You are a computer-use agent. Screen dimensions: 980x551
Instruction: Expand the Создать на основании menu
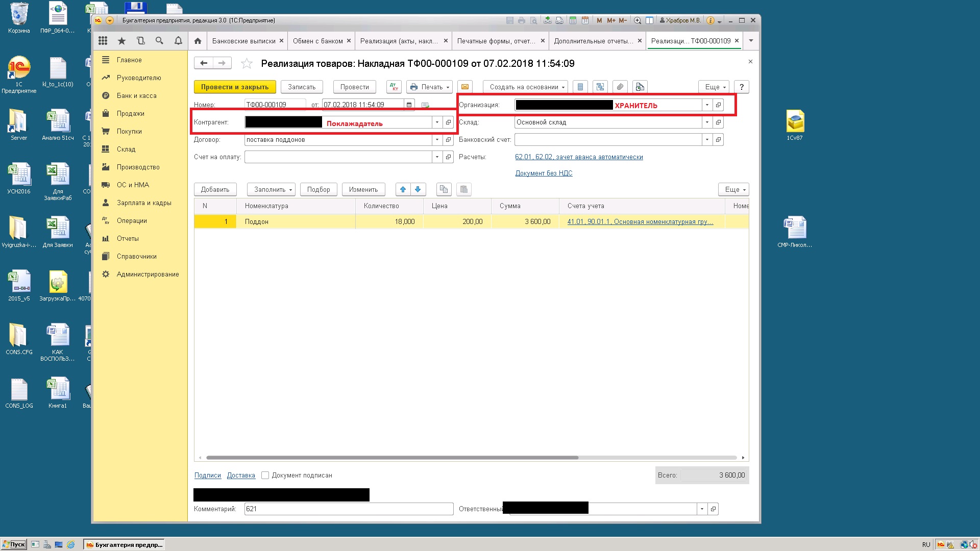(526, 87)
